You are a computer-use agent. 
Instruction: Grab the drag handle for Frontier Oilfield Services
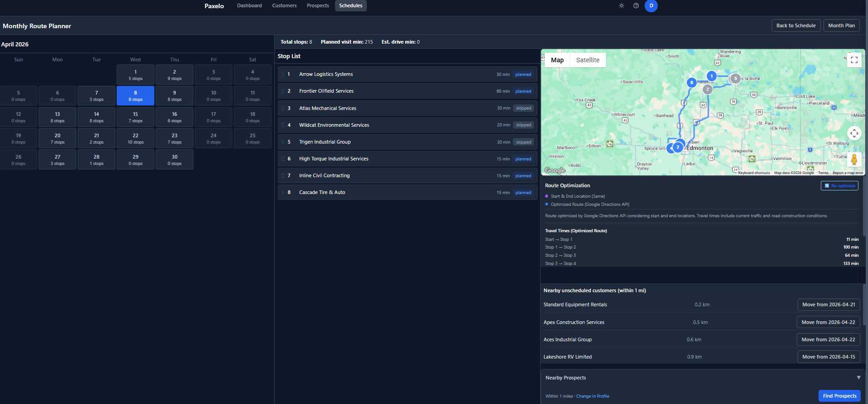(283, 91)
